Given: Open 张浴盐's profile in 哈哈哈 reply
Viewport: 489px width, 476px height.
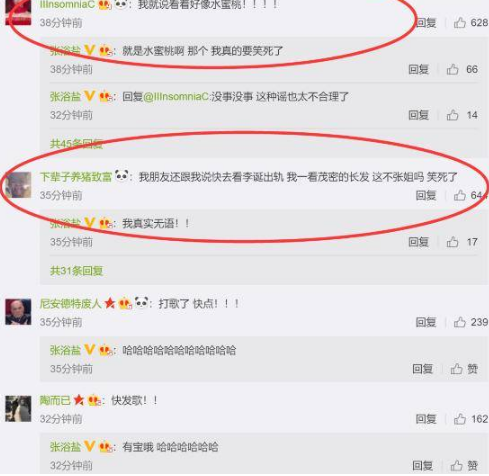Looking at the screenshot, I should tap(65, 350).
